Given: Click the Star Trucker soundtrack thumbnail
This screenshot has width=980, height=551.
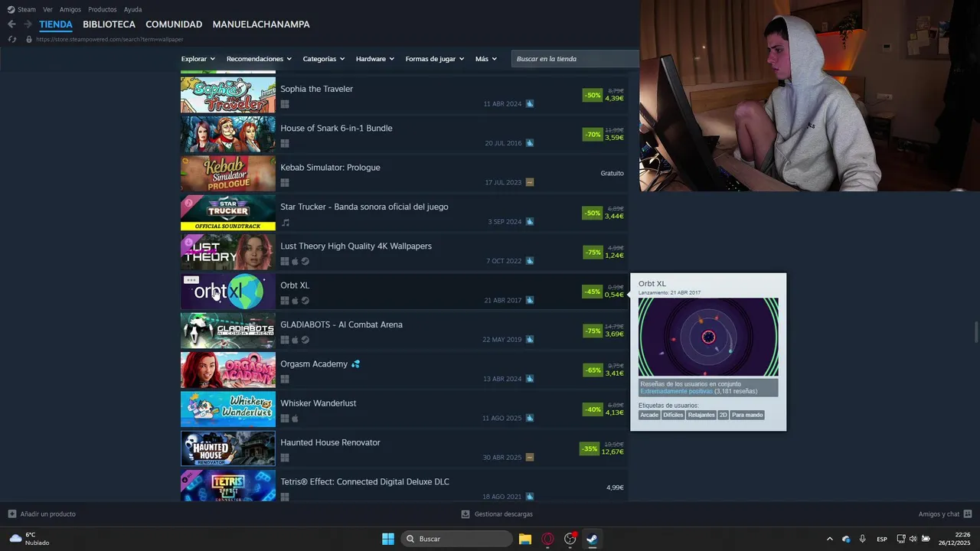Looking at the screenshot, I should pos(228,213).
